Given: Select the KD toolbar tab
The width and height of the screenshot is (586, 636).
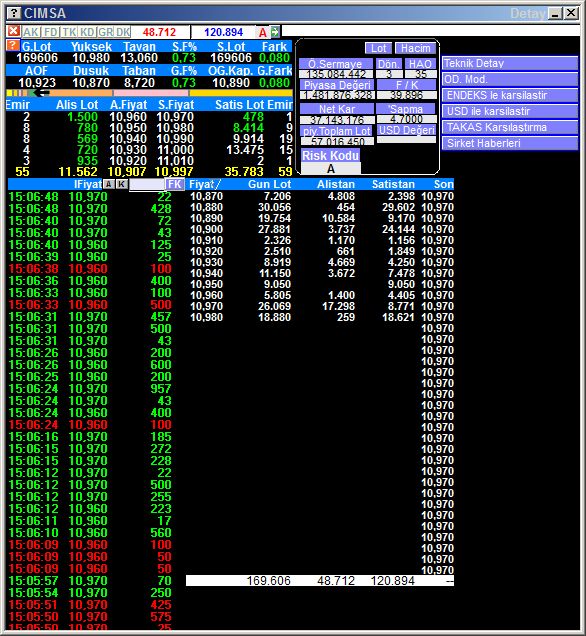Looking at the screenshot, I should [87, 32].
